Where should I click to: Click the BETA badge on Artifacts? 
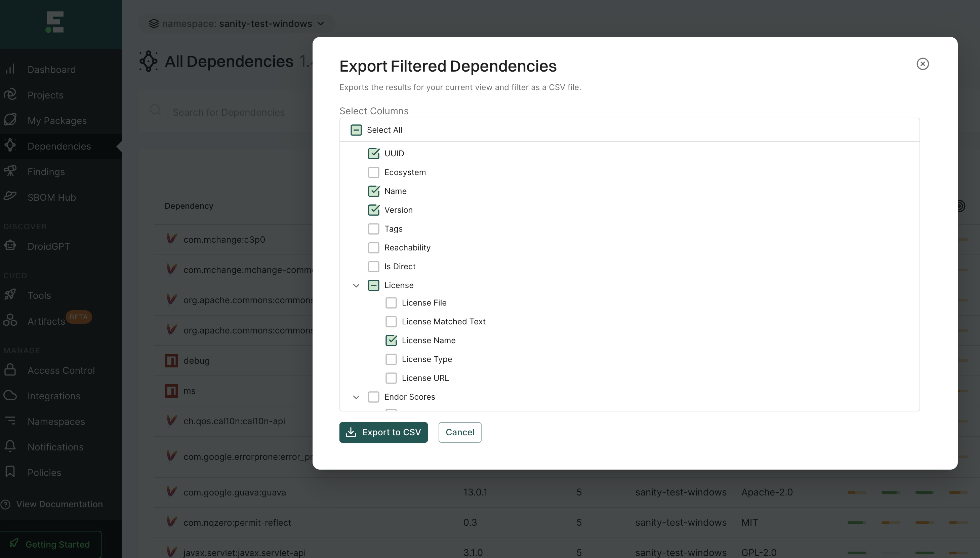[79, 317]
